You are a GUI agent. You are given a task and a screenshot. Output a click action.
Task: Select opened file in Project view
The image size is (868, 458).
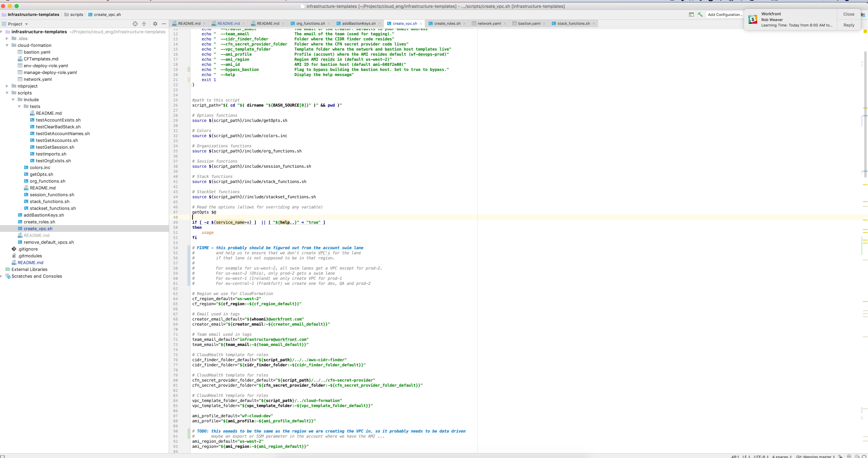[x=135, y=24]
